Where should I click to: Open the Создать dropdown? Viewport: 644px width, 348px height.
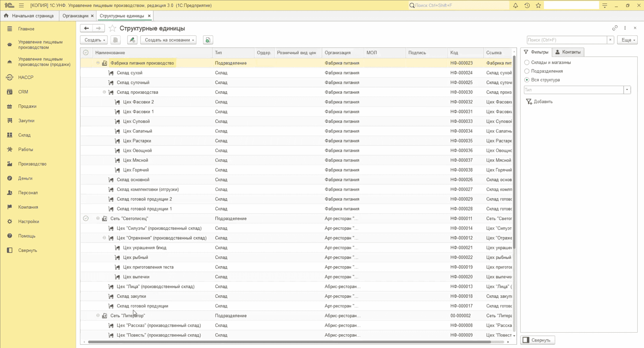(94, 40)
